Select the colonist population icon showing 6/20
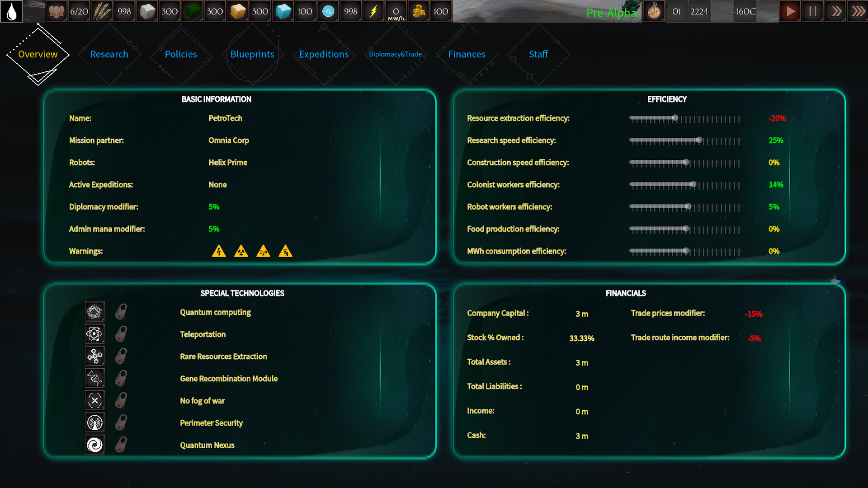 coord(57,11)
